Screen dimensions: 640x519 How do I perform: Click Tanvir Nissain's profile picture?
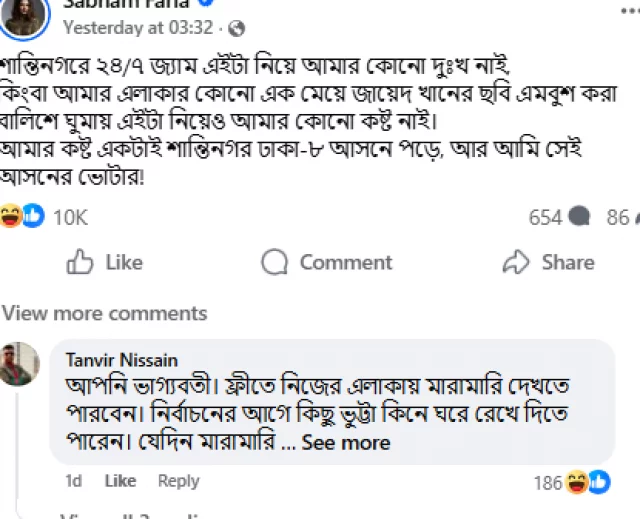pos(20,364)
